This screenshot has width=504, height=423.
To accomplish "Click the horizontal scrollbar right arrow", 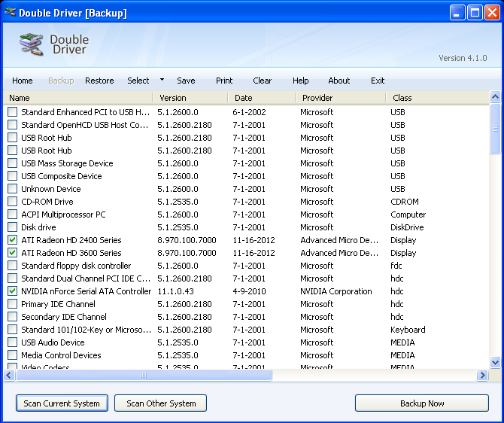I will pos(482,375).
